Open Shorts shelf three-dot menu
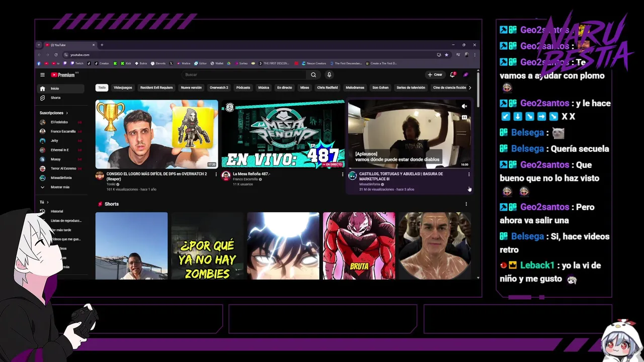The height and width of the screenshot is (362, 644). [466, 204]
